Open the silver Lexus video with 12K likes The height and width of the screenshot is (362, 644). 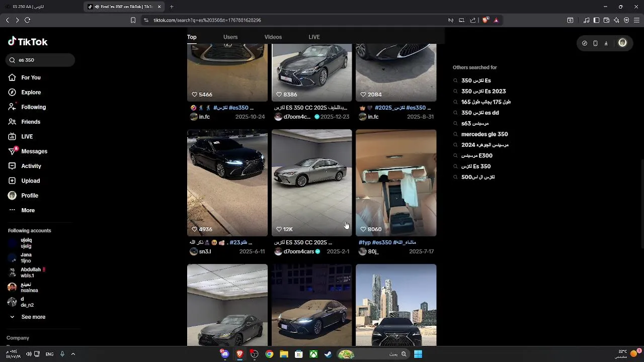coord(312,183)
